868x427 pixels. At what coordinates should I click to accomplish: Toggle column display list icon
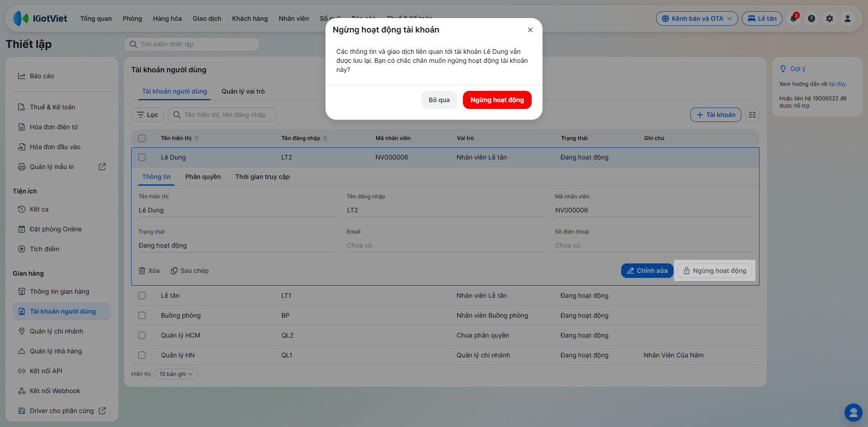click(752, 115)
